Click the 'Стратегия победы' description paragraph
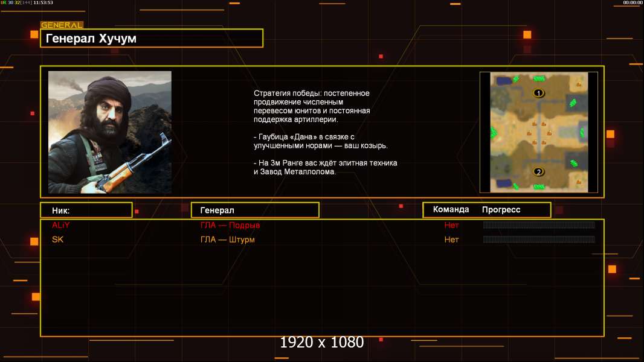 312,106
